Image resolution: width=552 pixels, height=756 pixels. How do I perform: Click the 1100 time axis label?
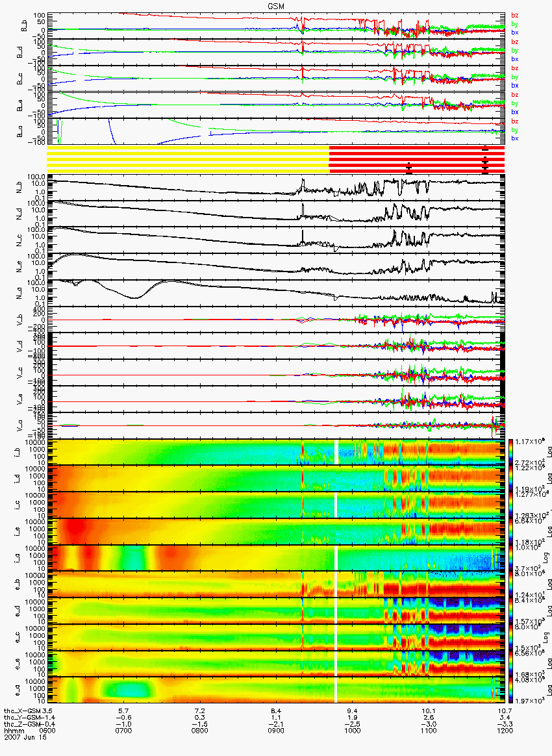[x=429, y=730]
